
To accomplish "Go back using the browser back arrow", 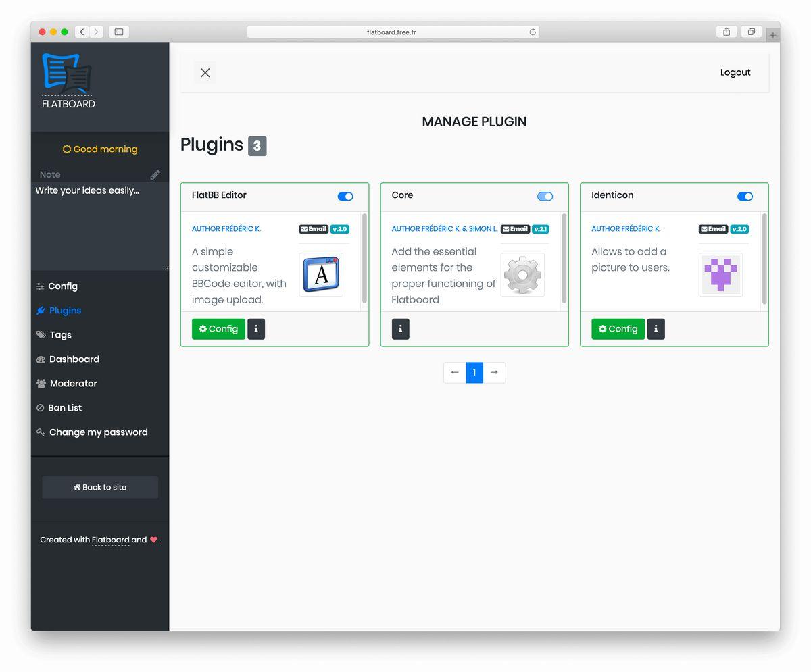I will point(82,32).
